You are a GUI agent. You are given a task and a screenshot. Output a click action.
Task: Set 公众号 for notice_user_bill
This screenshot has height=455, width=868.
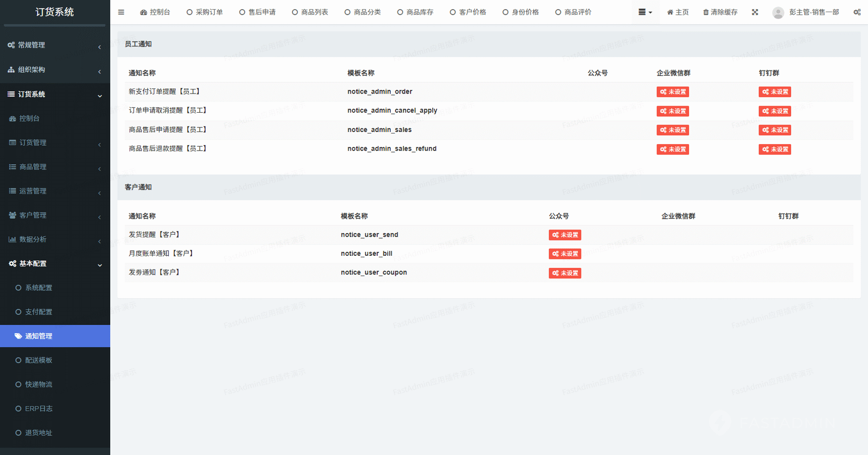[x=565, y=254]
